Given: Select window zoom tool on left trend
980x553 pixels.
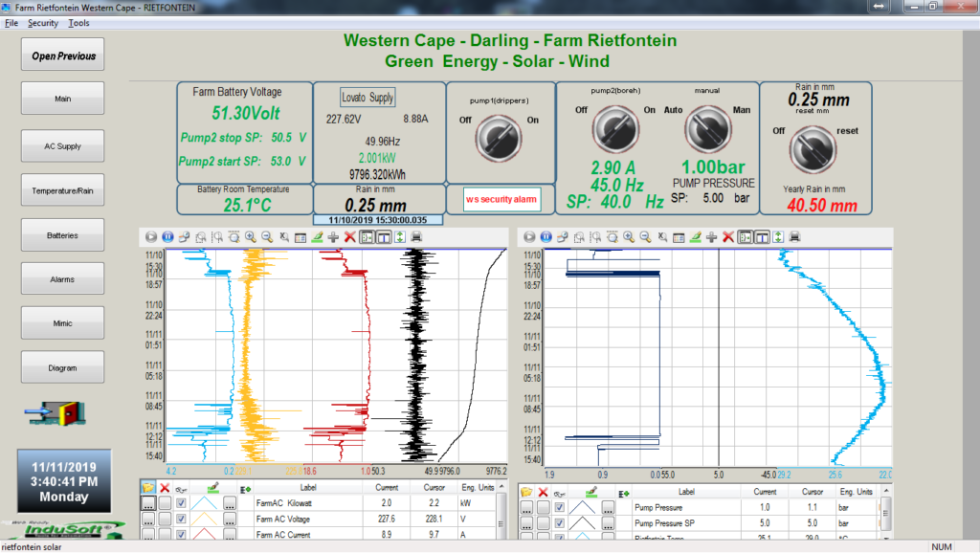Looking at the screenshot, I should (201, 237).
